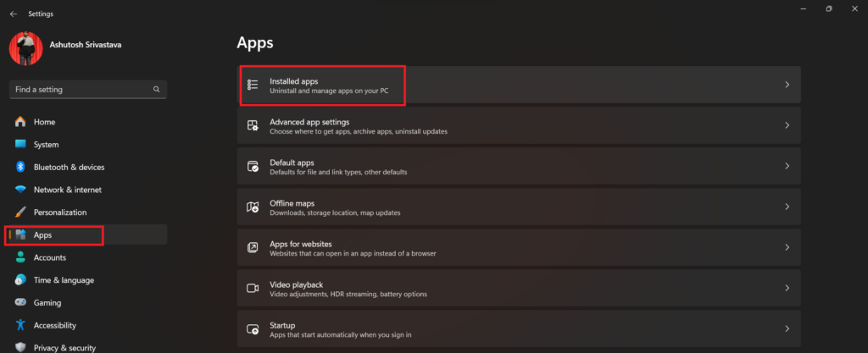Click the Installed apps list icon

click(x=252, y=85)
